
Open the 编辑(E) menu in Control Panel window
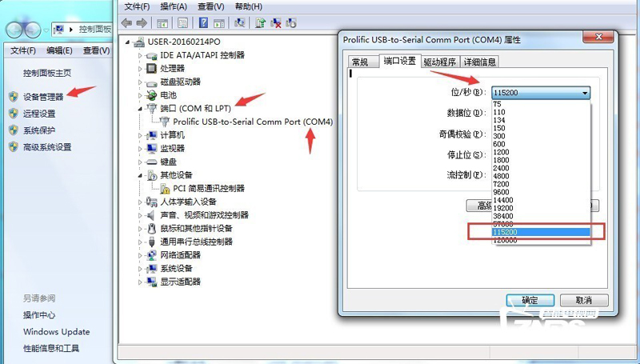(x=59, y=50)
